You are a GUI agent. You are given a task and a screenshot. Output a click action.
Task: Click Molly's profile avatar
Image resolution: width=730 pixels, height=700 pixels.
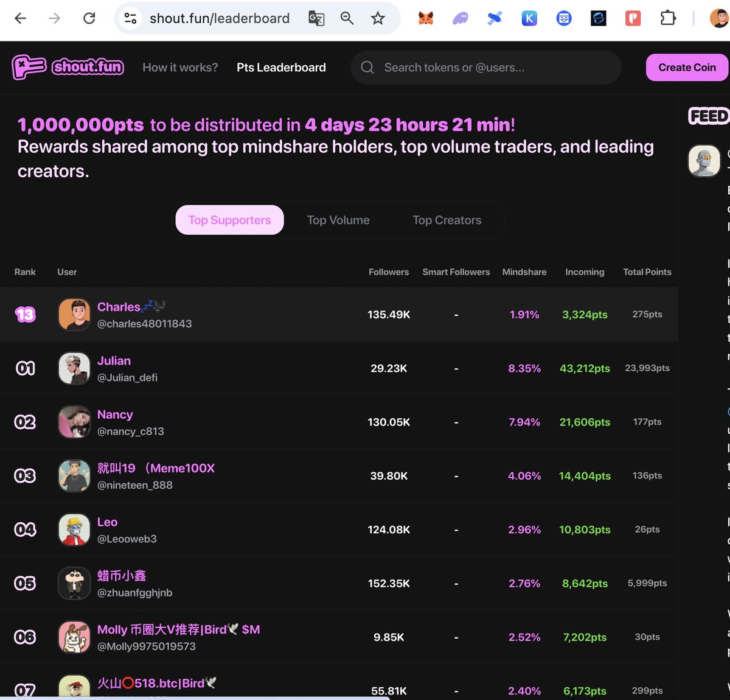pyautogui.click(x=74, y=637)
